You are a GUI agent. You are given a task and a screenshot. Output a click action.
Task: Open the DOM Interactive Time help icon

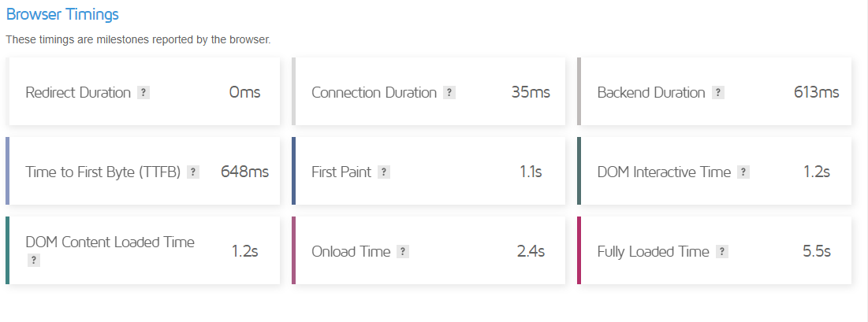[x=743, y=172]
